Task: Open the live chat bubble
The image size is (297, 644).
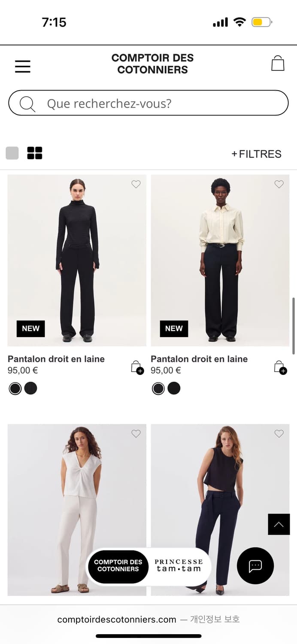Action: tap(255, 566)
